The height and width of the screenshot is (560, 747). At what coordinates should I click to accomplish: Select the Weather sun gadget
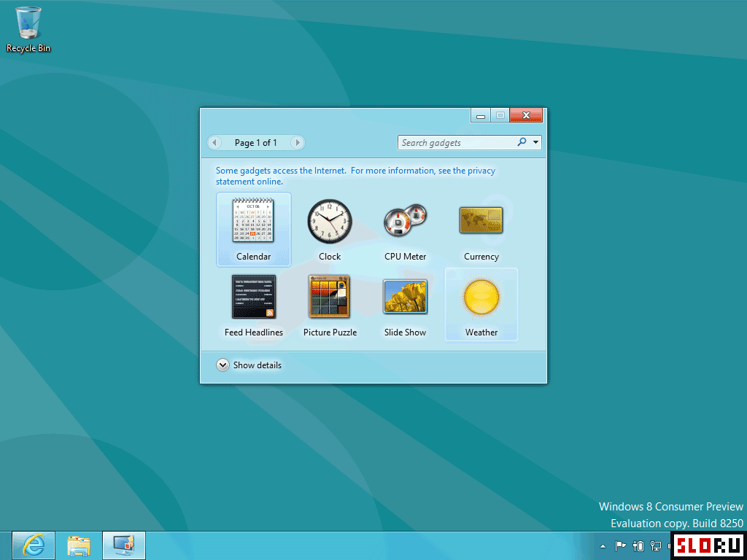coord(481,305)
